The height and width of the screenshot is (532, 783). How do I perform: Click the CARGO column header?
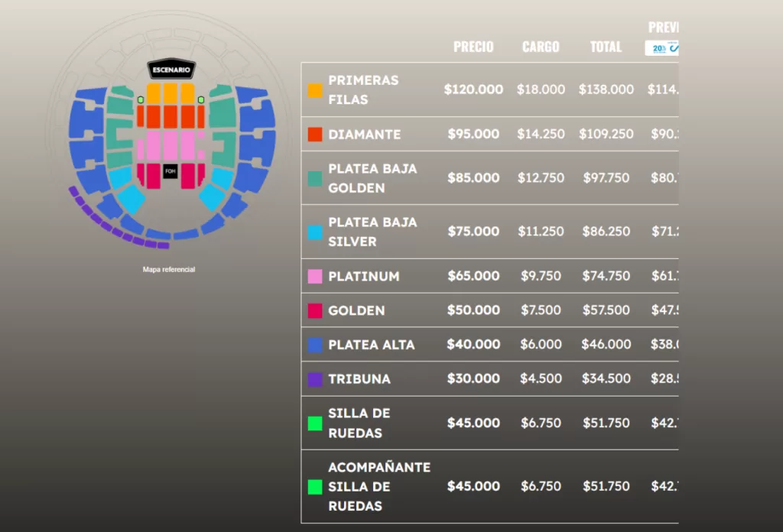tap(541, 47)
